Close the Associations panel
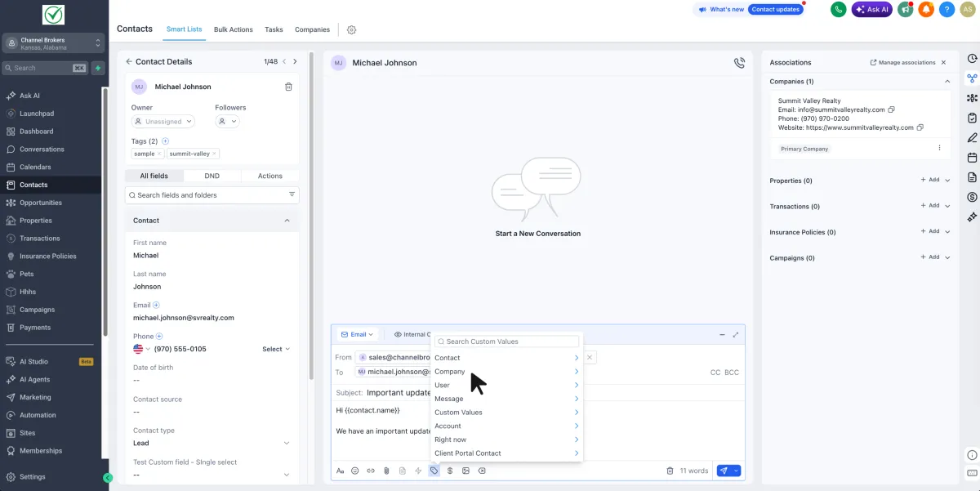The height and width of the screenshot is (491, 980). point(944,62)
